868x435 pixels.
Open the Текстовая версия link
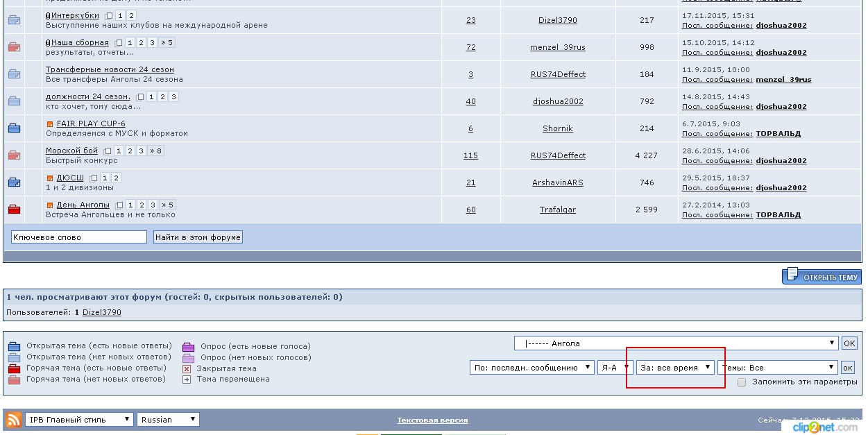point(432,420)
